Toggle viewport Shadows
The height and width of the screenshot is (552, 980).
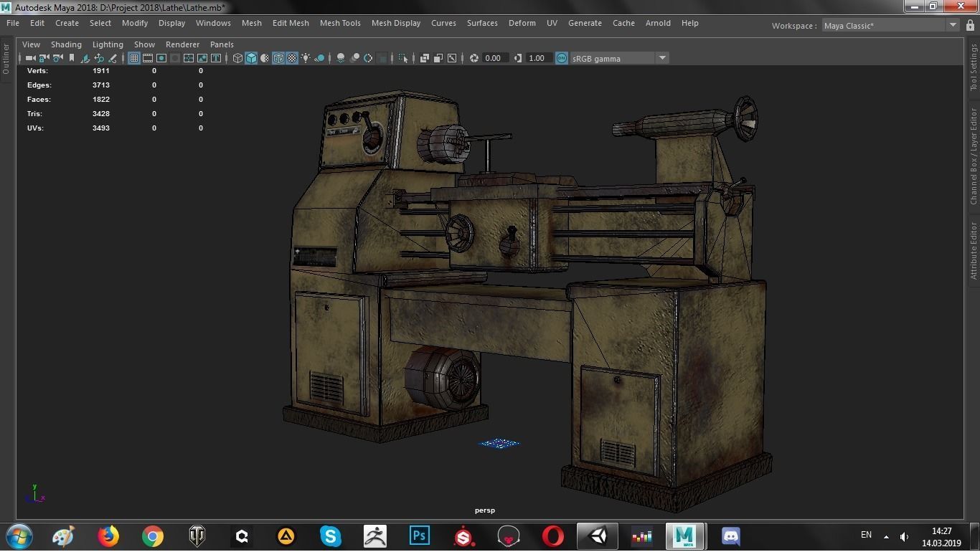point(320,58)
